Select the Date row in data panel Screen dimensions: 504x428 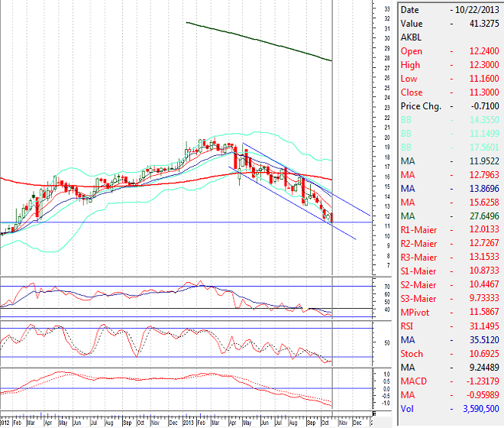451,10
